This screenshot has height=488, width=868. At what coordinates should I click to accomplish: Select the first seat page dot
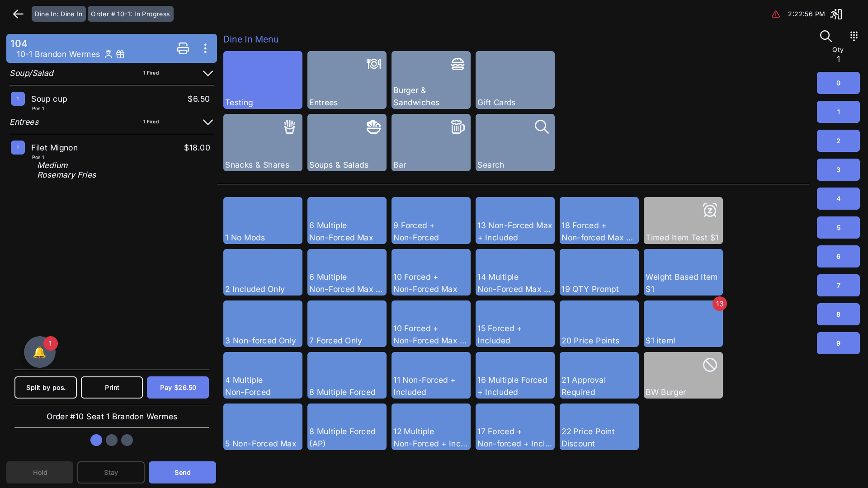tap(96, 440)
